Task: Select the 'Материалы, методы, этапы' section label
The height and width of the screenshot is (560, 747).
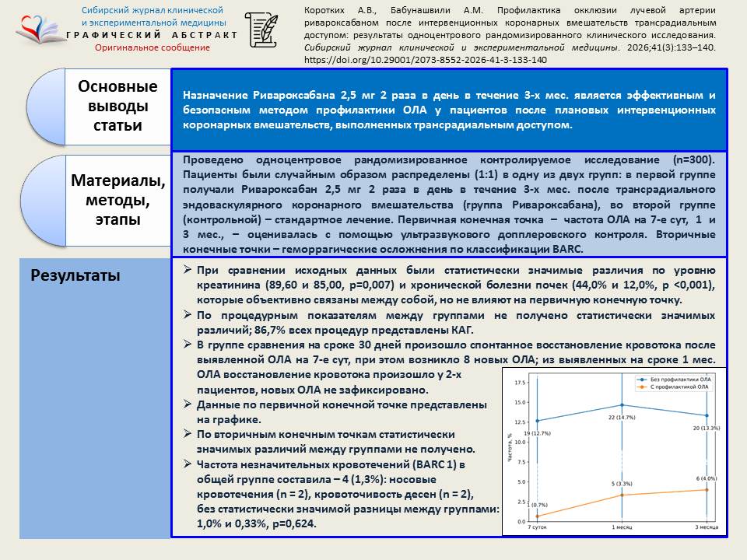Action: [x=117, y=200]
